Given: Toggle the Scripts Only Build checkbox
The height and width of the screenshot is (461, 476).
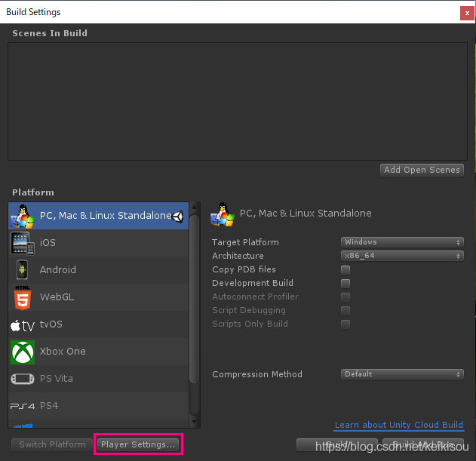Looking at the screenshot, I should point(345,324).
